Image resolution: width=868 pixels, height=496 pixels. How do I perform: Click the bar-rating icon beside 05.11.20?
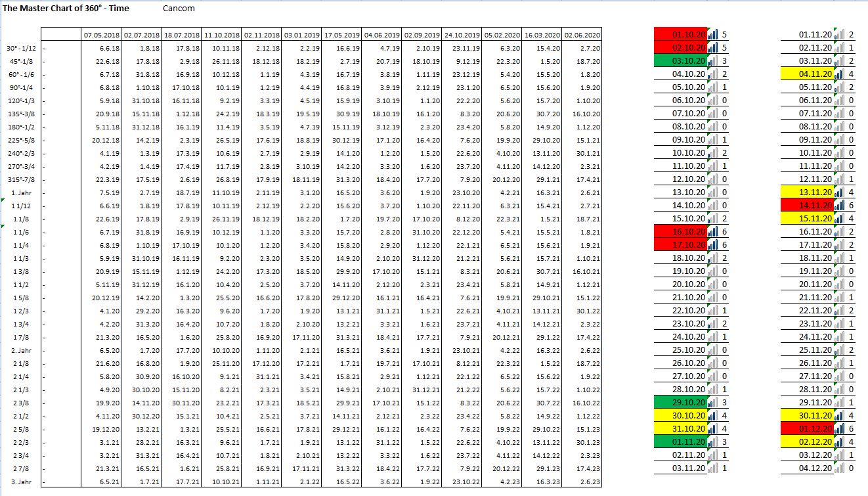pos(840,87)
